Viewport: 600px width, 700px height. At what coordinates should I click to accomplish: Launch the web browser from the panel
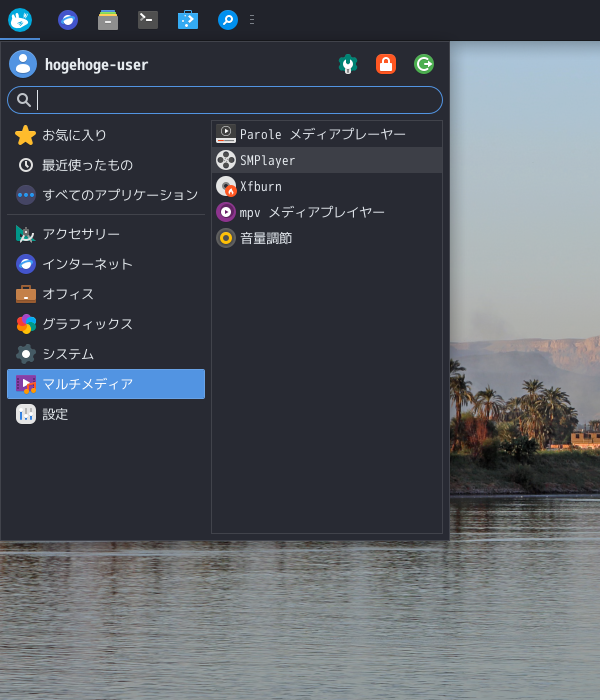click(68, 20)
